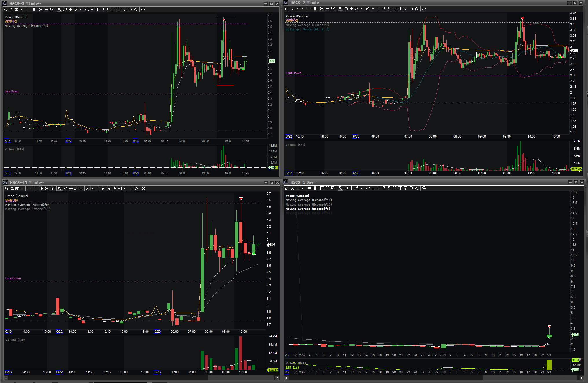The width and height of the screenshot is (588, 383).
Task: Maximize the HSCS 15 Minute chart window
Action: 271,182
